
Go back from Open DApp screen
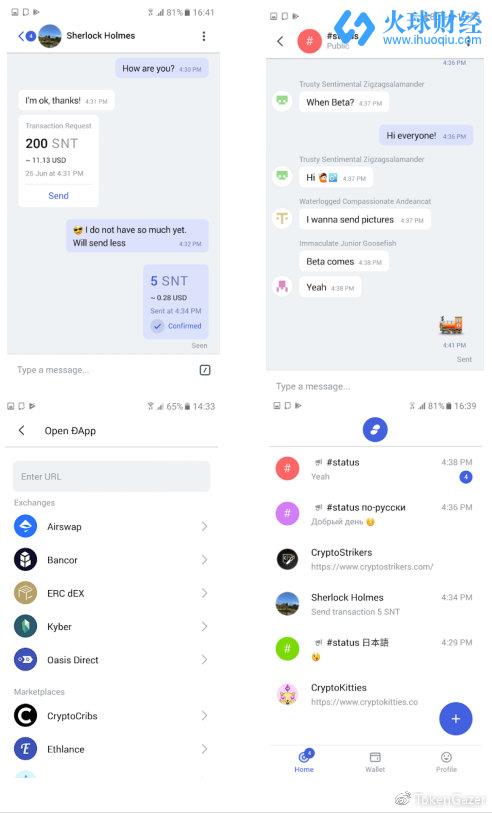21,430
